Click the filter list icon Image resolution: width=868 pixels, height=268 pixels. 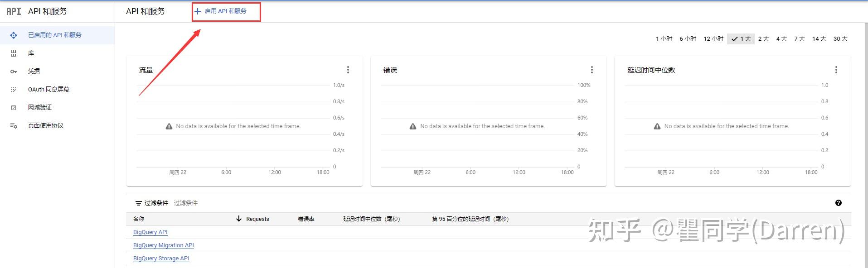(139, 203)
